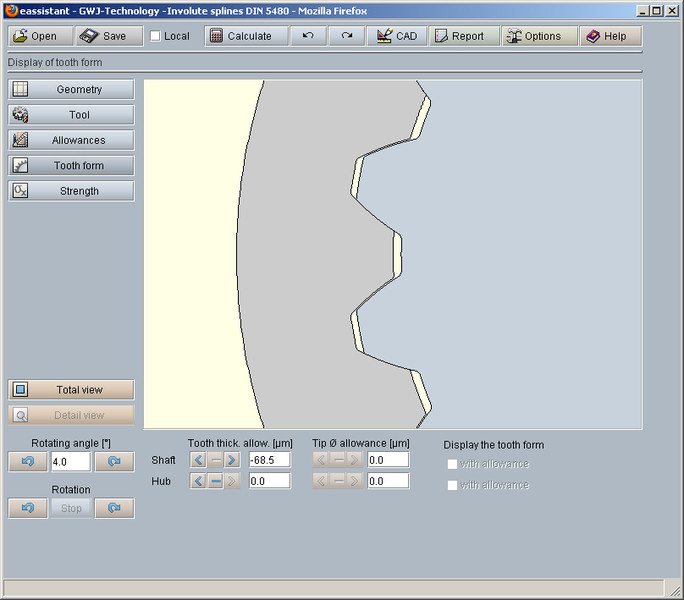The height and width of the screenshot is (600, 684).
Task: Click the Report button
Action: click(462, 36)
